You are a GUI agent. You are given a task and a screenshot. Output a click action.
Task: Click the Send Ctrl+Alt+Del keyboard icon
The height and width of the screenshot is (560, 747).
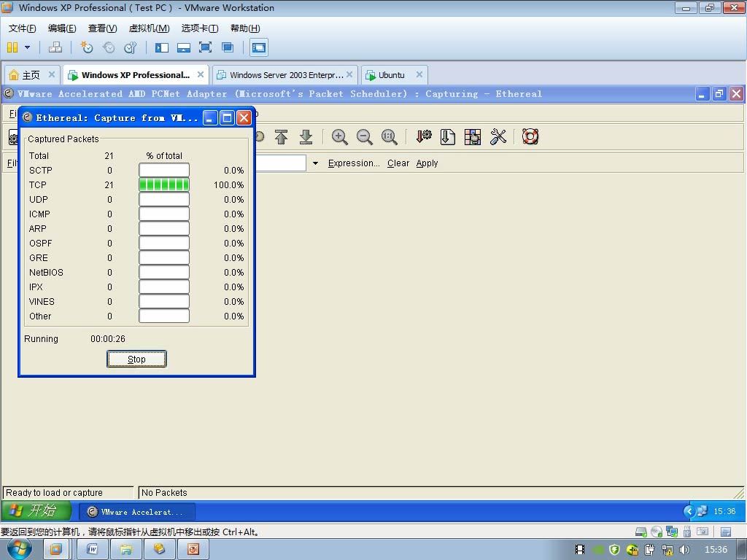(55, 47)
